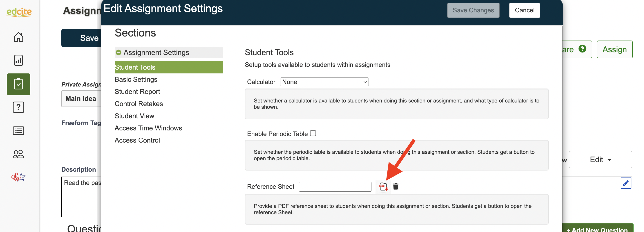Select Basic Settings section
This screenshot has width=644, height=232.
pyautogui.click(x=136, y=80)
